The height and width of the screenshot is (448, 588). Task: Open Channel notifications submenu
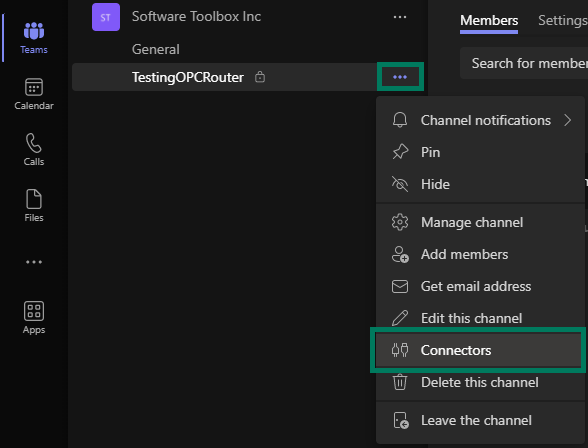click(x=481, y=120)
